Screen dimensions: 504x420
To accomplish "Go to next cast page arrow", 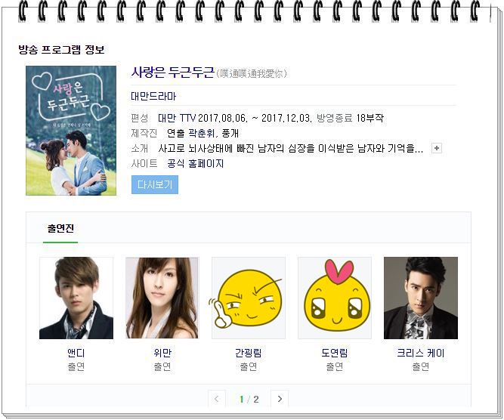I will pyautogui.click(x=280, y=399).
